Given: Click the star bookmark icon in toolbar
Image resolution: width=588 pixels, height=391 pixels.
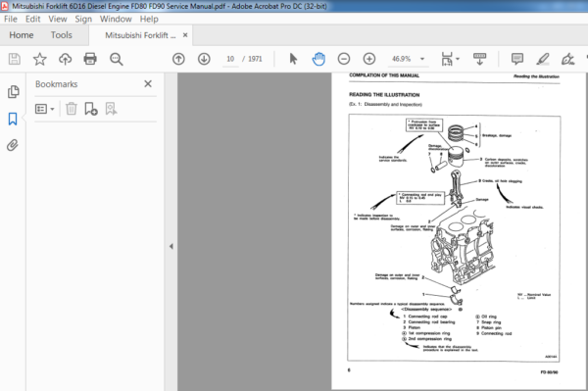Looking at the screenshot, I should (x=40, y=59).
